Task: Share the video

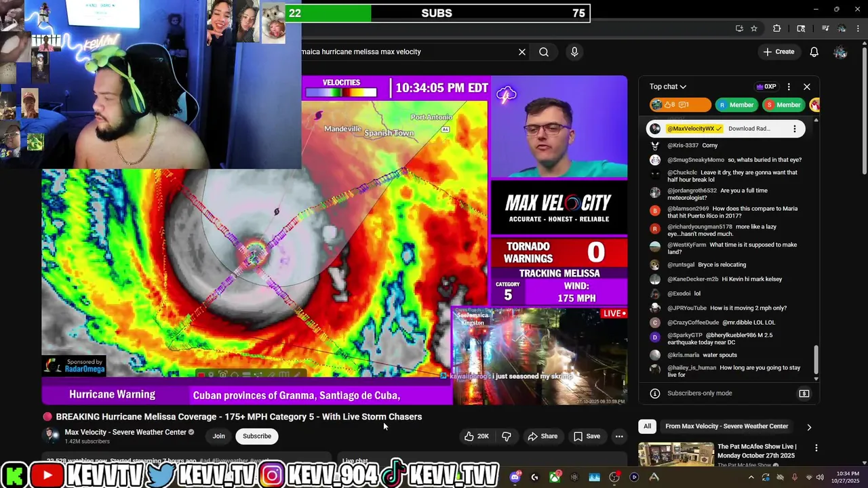Action: (x=542, y=436)
